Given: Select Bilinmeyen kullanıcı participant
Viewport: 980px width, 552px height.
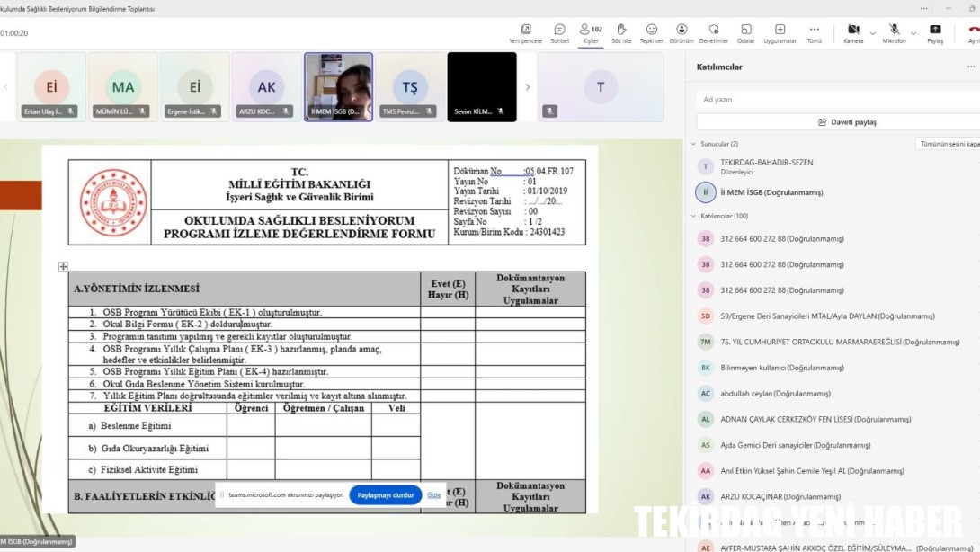Looking at the screenshot, I should [x=781, y=368].
